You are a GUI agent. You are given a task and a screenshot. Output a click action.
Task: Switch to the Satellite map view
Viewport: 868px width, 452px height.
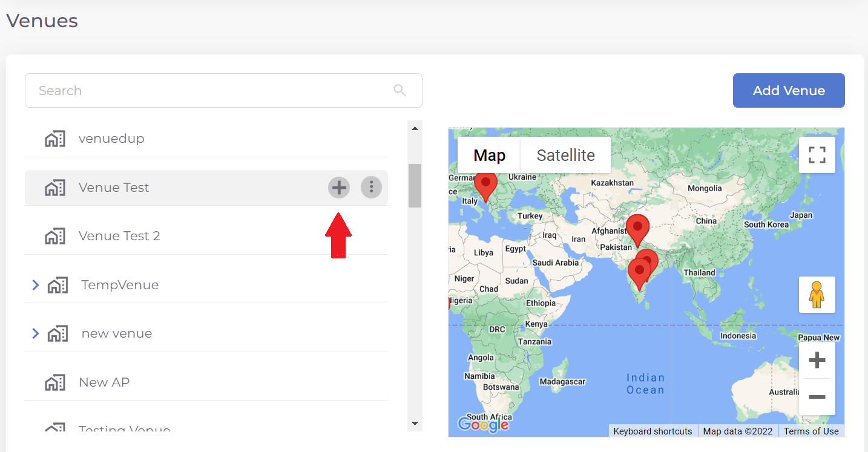[x=565, y=156]
